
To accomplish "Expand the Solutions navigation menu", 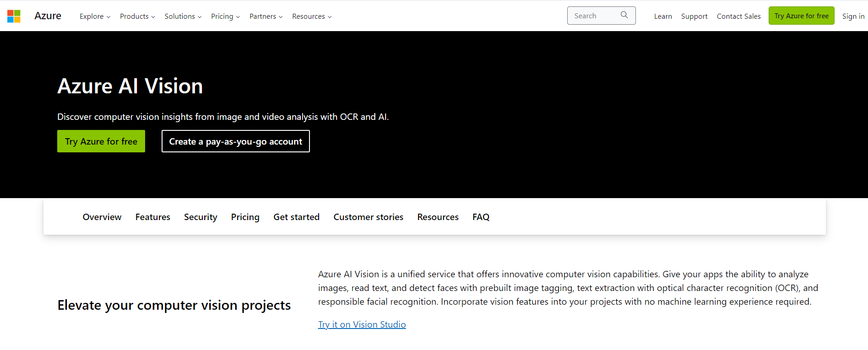I will click(183, 16).
